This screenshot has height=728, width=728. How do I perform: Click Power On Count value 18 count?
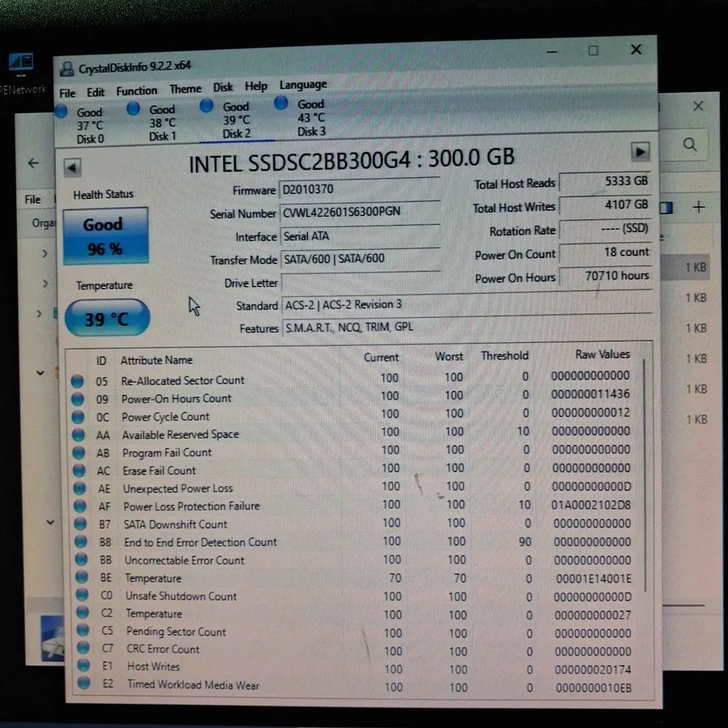coord(605,252)
